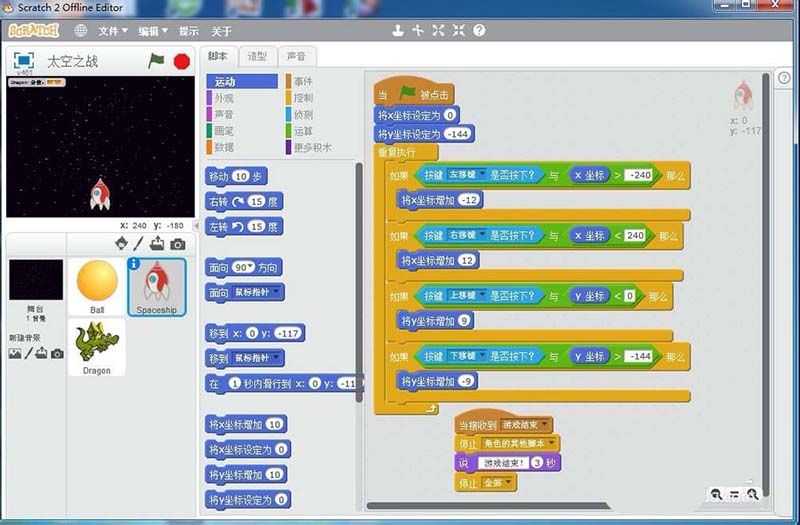Select the 外观 (Looks) block category
The image size is (800, 525).
225,98
